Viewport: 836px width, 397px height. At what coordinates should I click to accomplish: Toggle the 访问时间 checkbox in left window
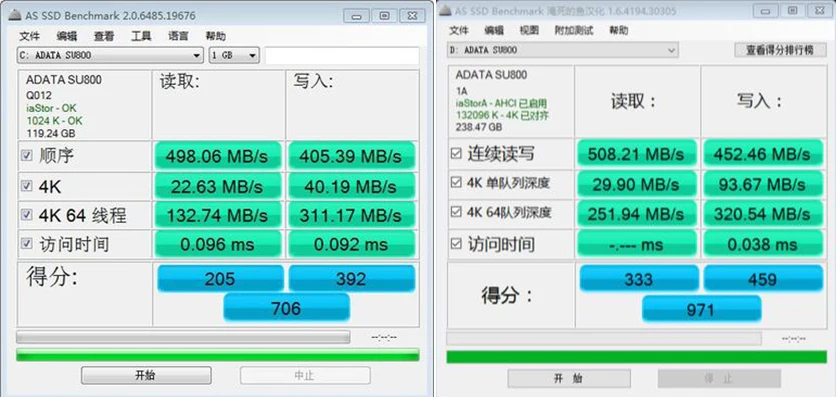coord(26,244)
